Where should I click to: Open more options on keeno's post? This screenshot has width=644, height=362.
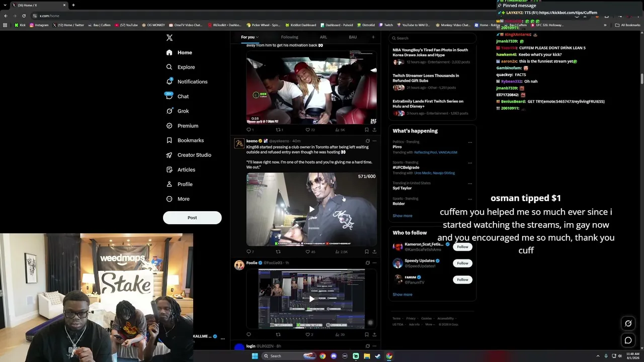[x=374, y=141]
